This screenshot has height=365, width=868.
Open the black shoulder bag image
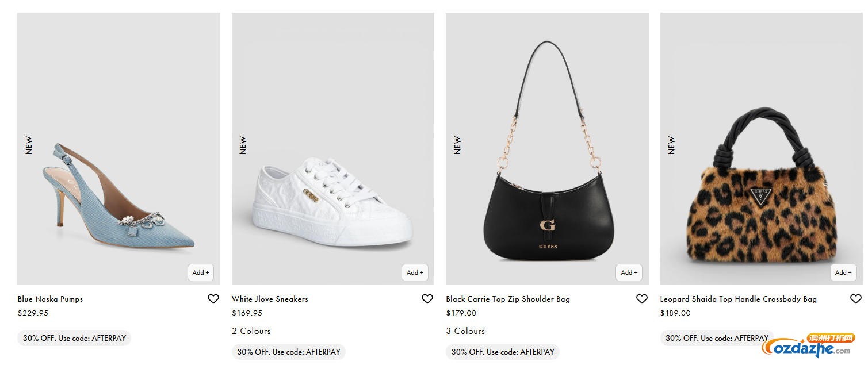coord(547,172)
